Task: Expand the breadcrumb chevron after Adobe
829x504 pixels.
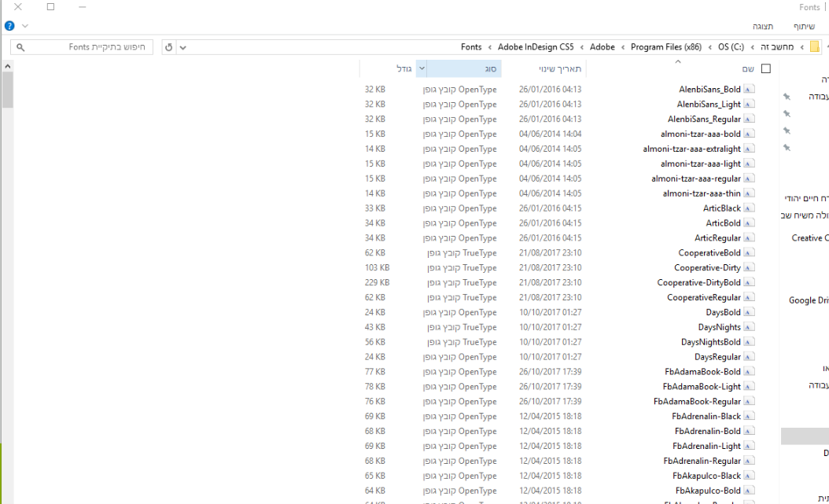Action: tap(582, 47)
